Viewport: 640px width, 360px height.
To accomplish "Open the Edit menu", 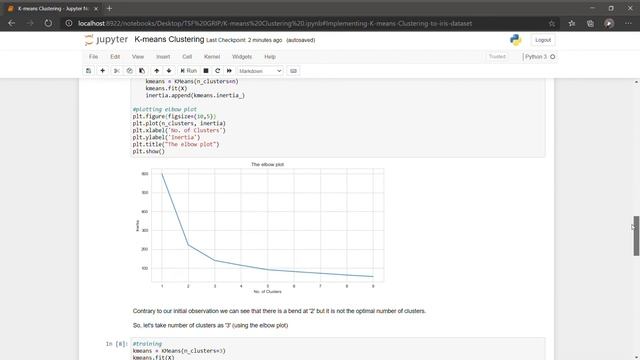I will pyautogui.click(x=115, y=57).
